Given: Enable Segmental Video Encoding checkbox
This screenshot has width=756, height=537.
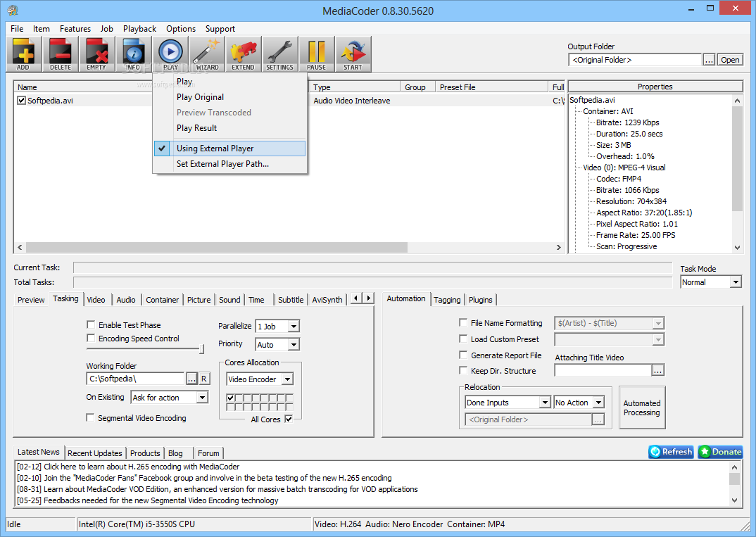Looking at the screenshot, I should pyautogui.click(x=89, y=417).
